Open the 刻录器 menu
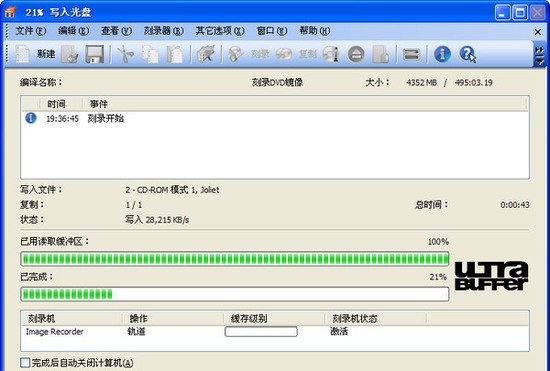 click(x=163, y=31)
